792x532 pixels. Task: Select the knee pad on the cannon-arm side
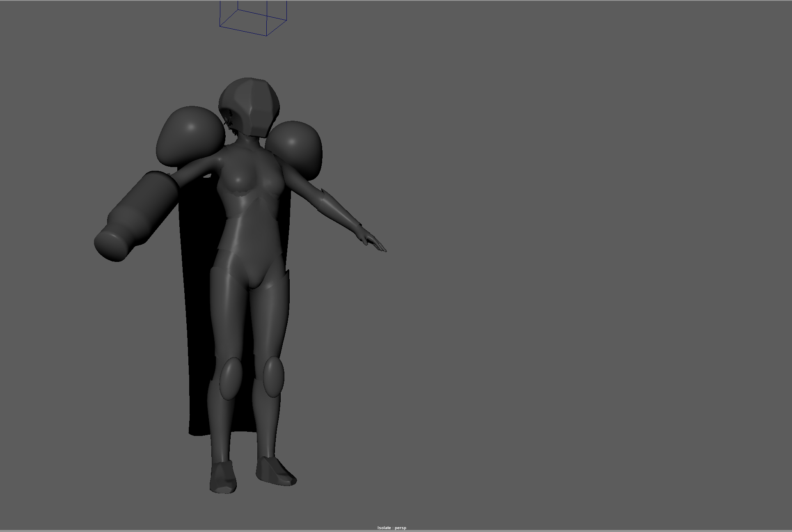click(231, 378)
